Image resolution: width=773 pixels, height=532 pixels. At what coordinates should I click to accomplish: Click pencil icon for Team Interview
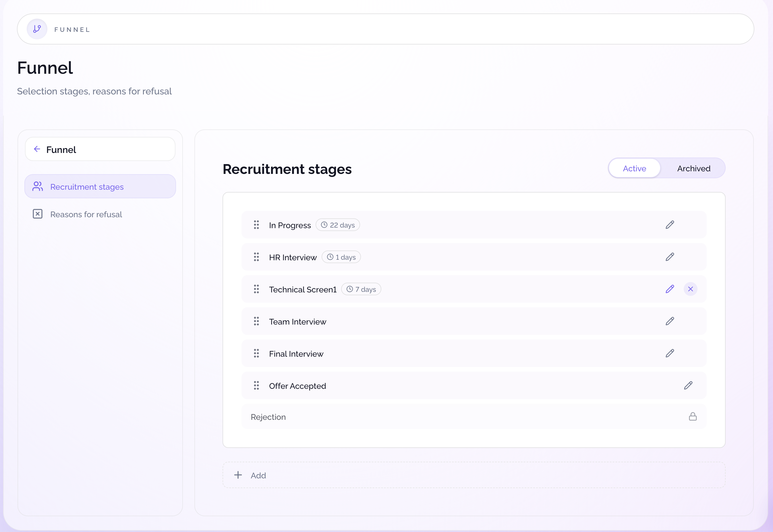coord(670,321)
